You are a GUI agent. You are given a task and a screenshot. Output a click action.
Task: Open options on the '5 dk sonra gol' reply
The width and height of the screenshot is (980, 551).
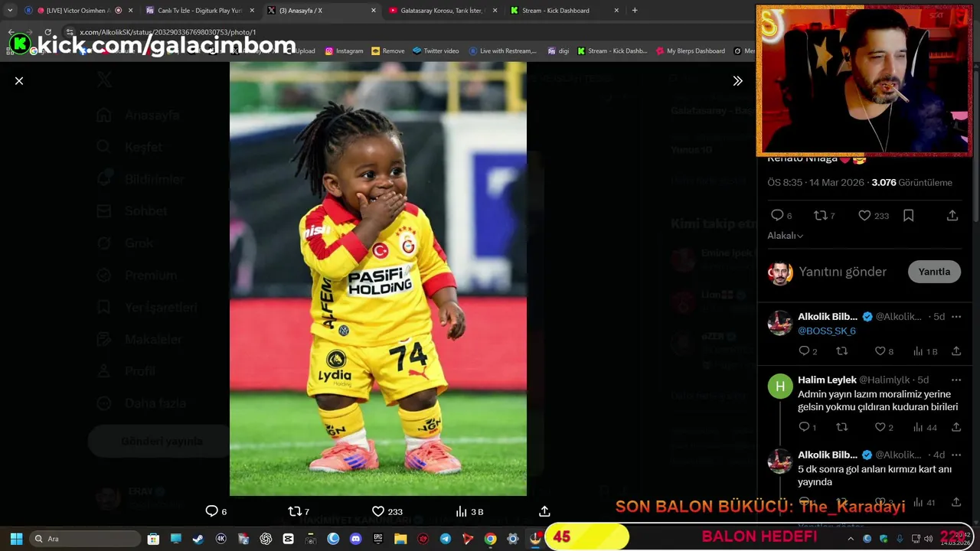coord(955,455)
